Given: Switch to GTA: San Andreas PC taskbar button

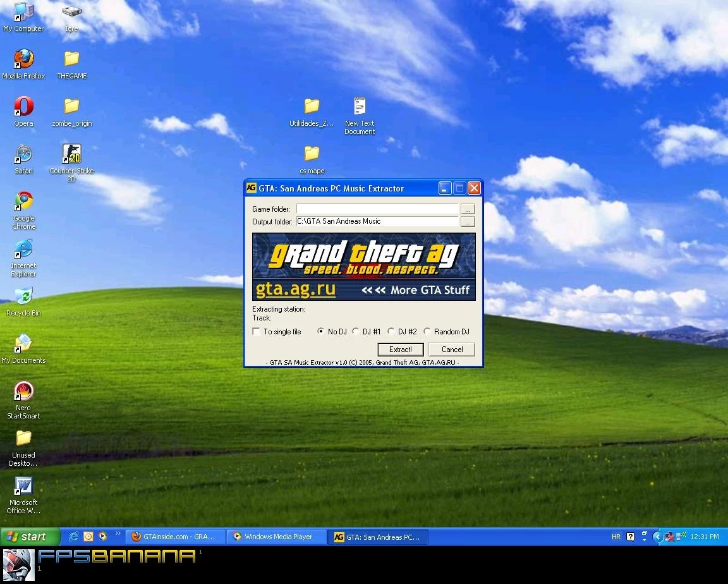Looking at the screenshot, I should (x=378, y=537).
